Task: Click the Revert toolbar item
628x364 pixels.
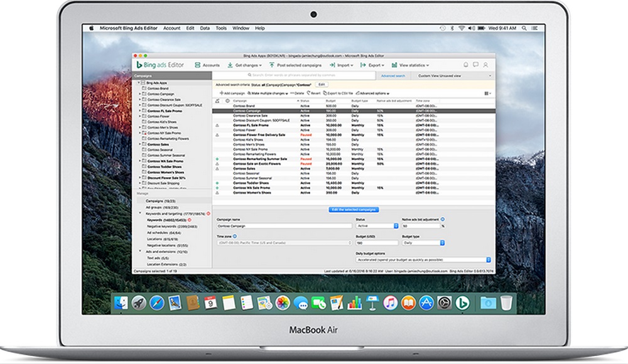Action: (x=313, y=94)
